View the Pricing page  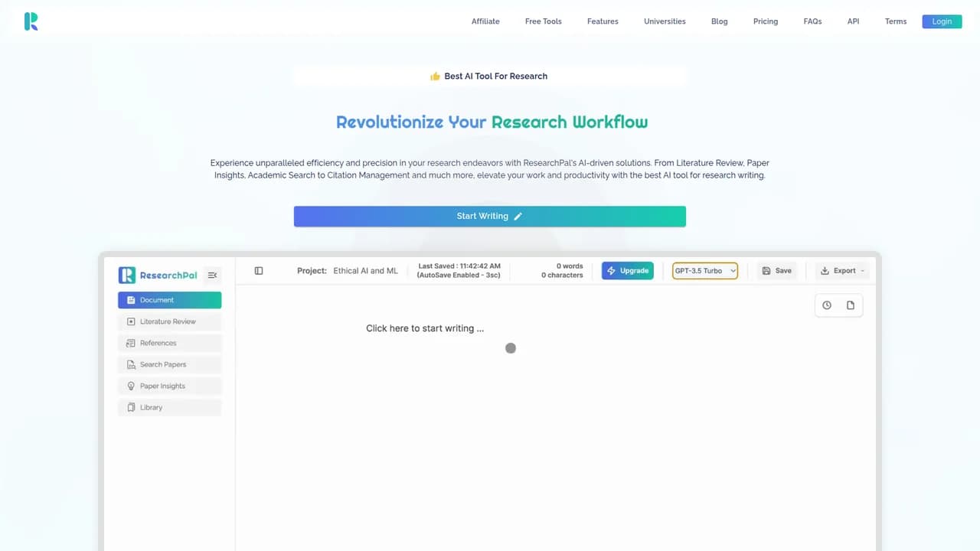[x=766, y=21]
